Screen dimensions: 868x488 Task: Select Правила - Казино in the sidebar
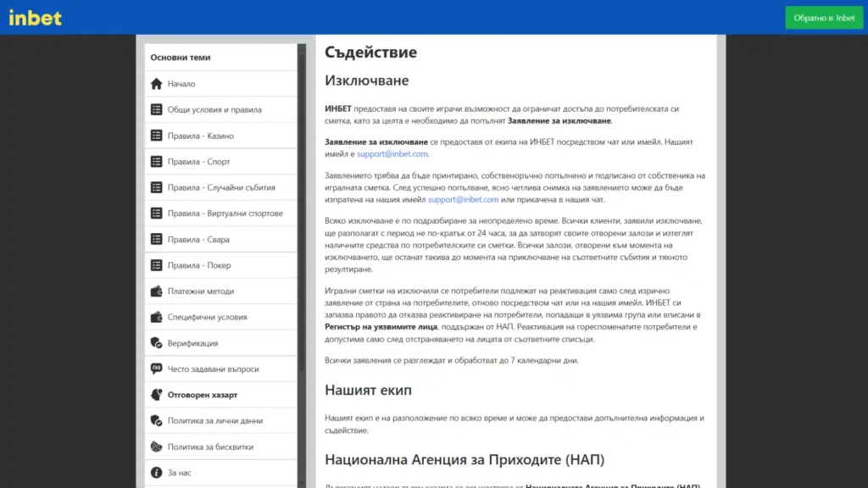click(x=221, y=136)
